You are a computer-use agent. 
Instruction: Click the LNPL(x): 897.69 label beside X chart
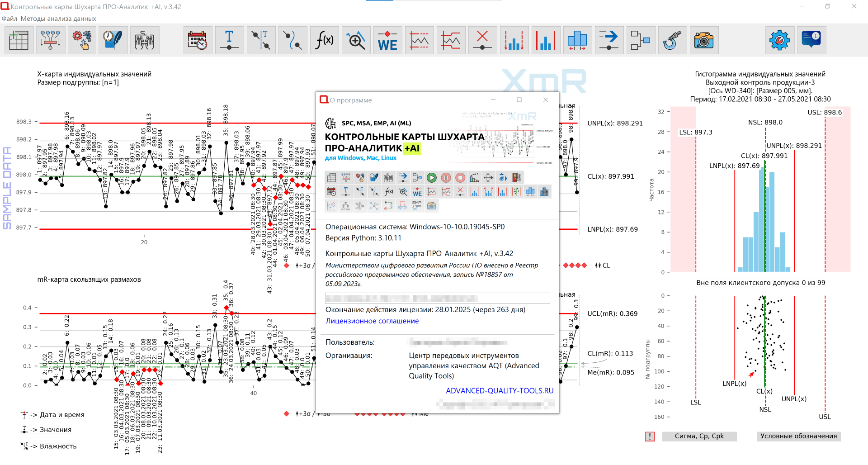[613, 229]
